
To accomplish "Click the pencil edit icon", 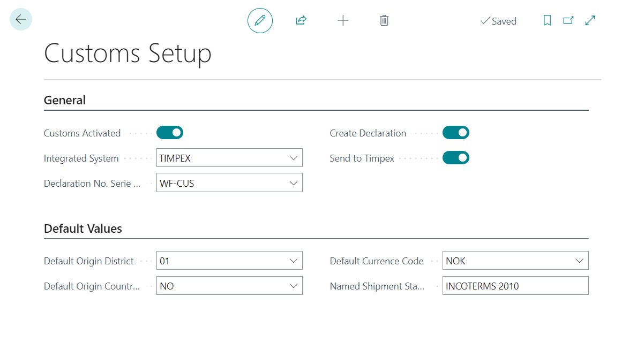I will coord(260,21).
